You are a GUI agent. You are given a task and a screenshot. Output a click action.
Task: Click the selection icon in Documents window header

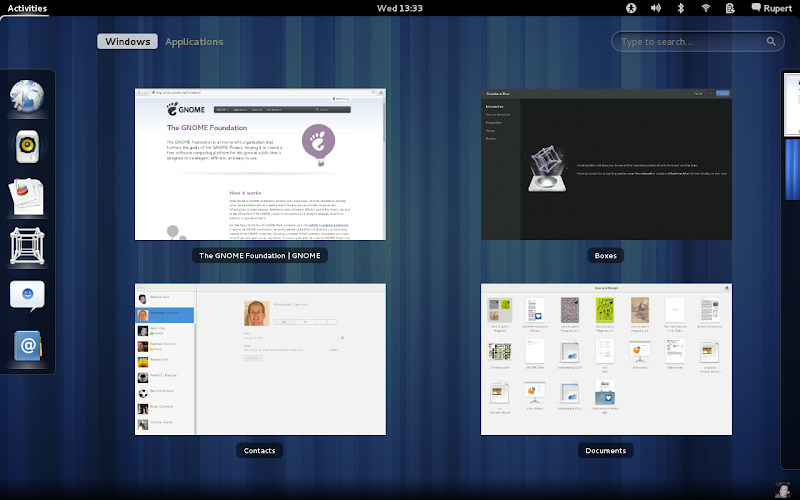point(727,288)
